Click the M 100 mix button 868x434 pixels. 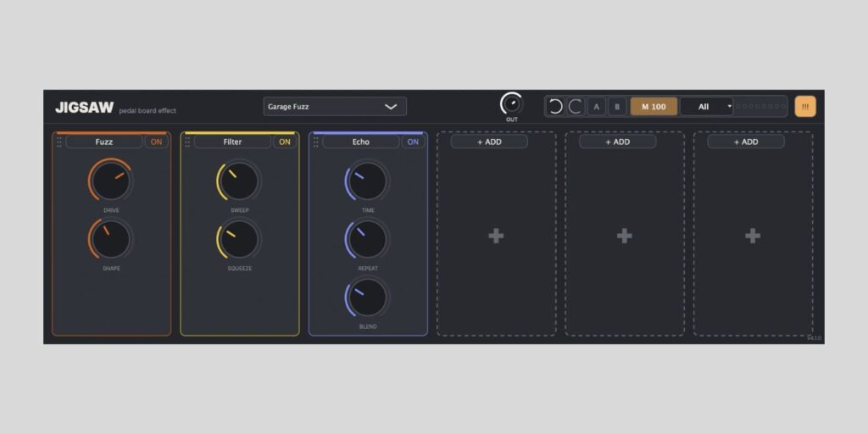point(654,106)
